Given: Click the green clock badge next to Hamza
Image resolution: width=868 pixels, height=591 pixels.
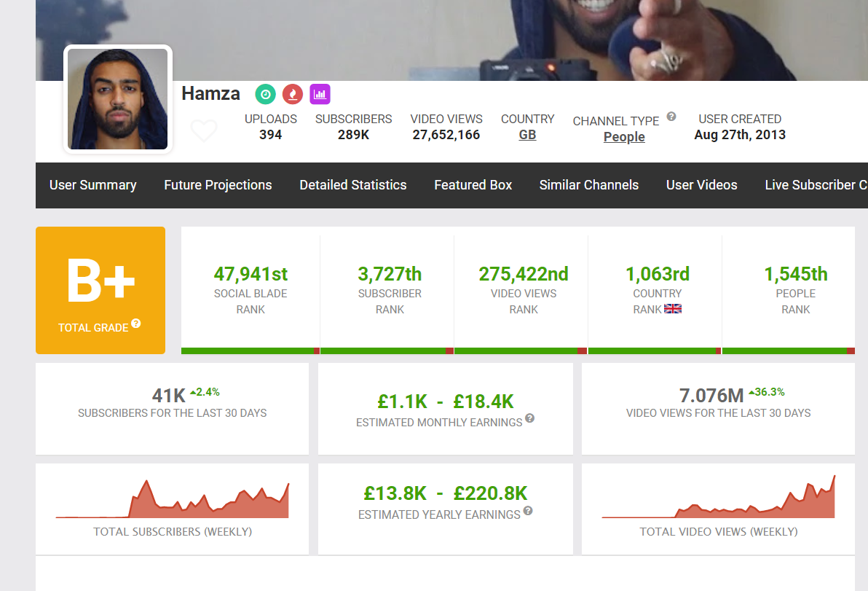Looking at the screenshot, I should [265, 94].
